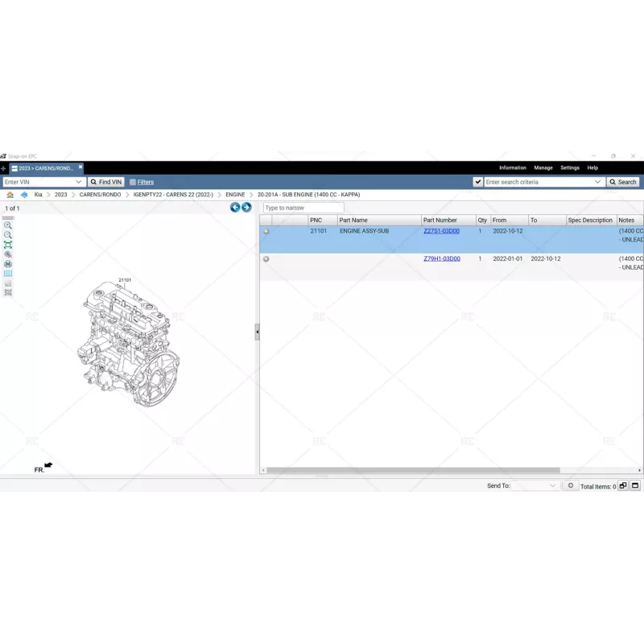Click the Find VIN button
This screenshot has height=644, width=644.
[x=106, y=183]
